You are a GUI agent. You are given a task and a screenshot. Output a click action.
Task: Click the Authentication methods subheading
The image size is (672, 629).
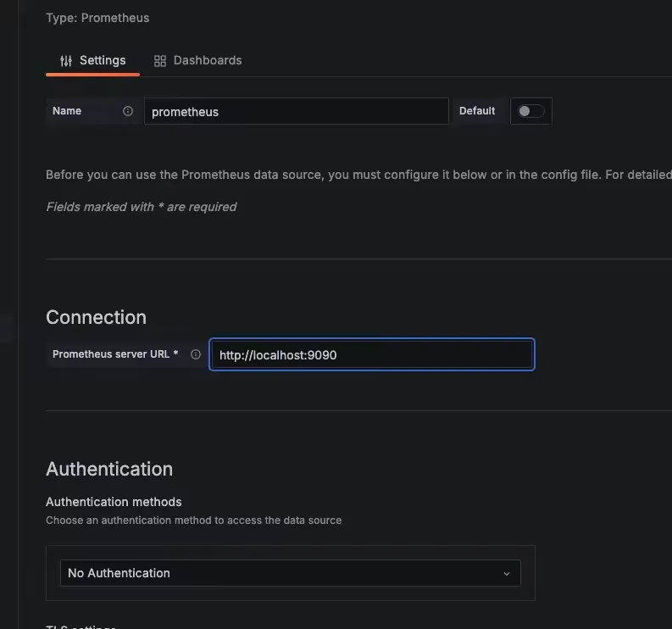click(114, 502)
